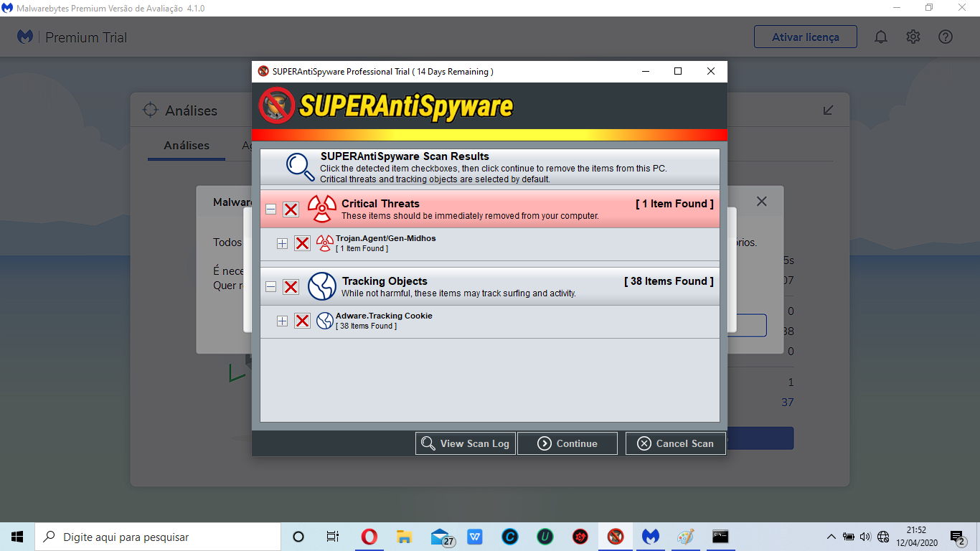Click the Análises crosshair icon
This screenshot has width=980, height=551.
tap(150, 110)
